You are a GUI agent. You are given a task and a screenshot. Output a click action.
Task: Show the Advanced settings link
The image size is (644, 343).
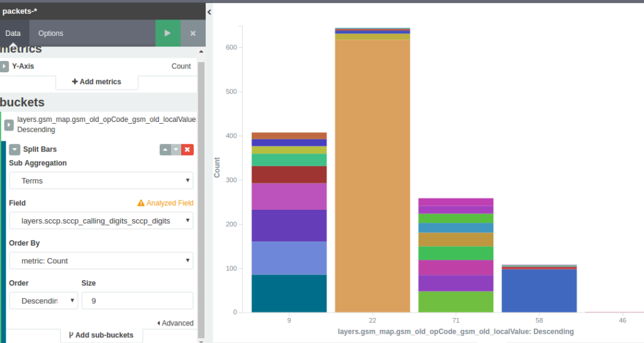pyautogui.click(x=175, y=323)
